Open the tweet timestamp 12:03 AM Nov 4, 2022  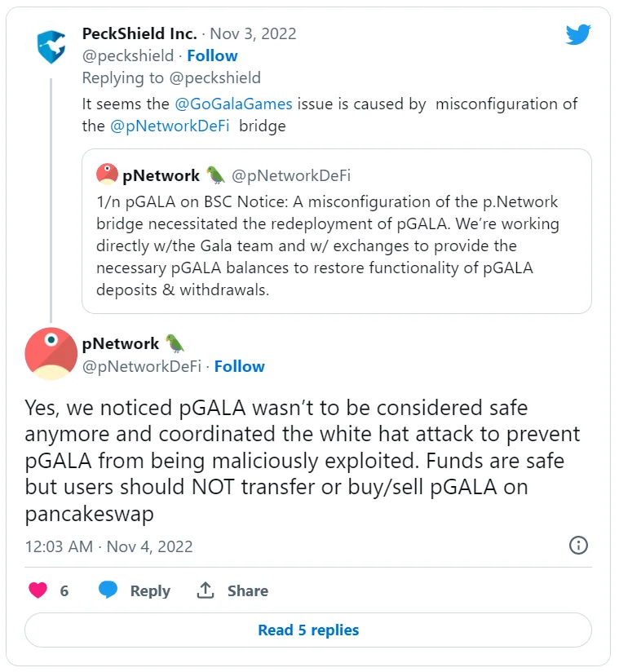pos(108,546)
